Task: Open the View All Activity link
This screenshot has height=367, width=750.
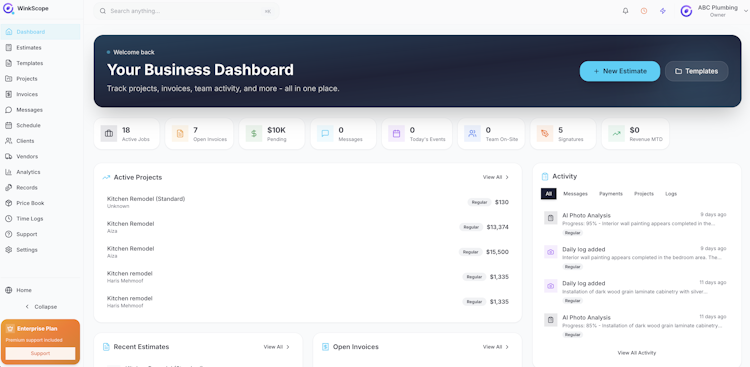Action: pos(637,353)
